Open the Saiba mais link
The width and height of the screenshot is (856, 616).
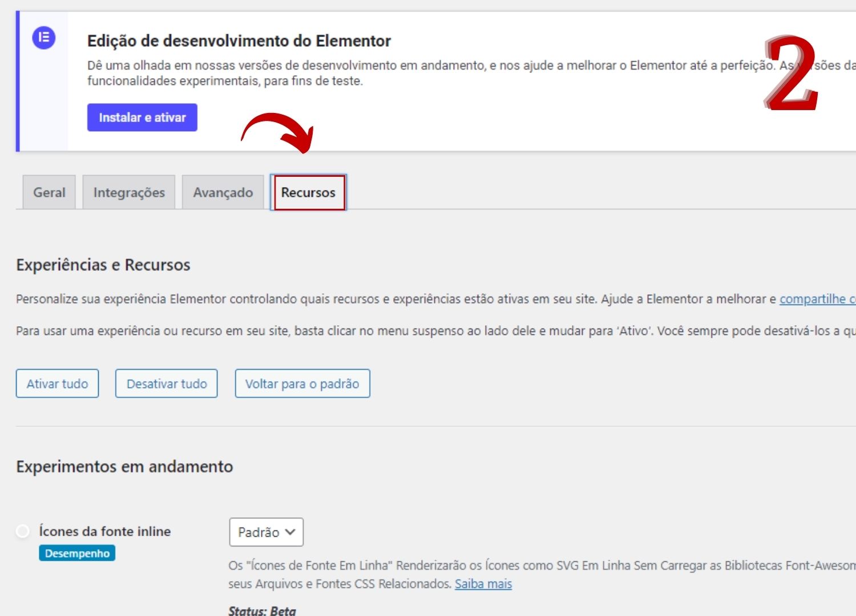[x=483, y=583]
